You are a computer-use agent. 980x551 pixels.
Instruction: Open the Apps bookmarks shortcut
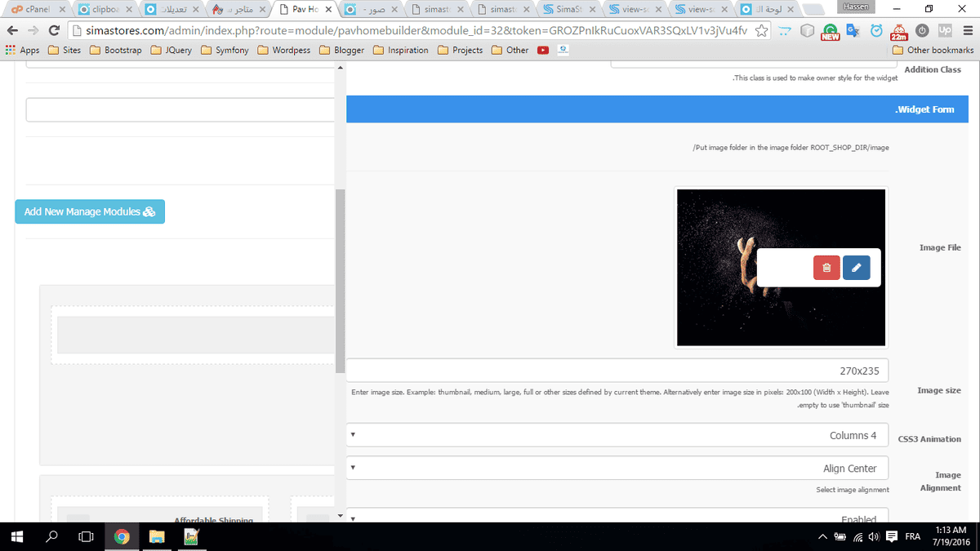point(22,50)
